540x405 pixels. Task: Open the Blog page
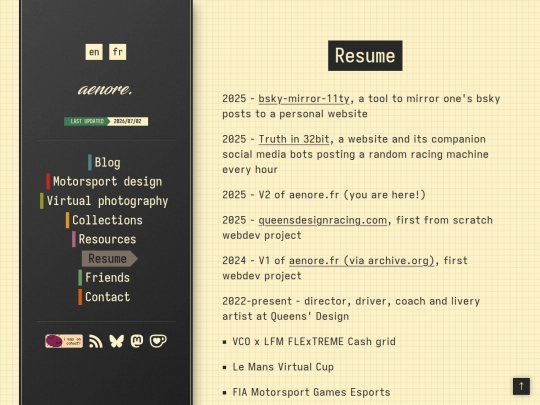(104, 163)
